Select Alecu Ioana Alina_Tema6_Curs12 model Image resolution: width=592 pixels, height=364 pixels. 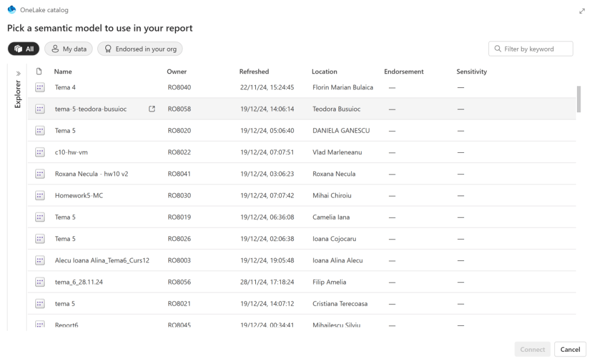click(x=102, y=260)
